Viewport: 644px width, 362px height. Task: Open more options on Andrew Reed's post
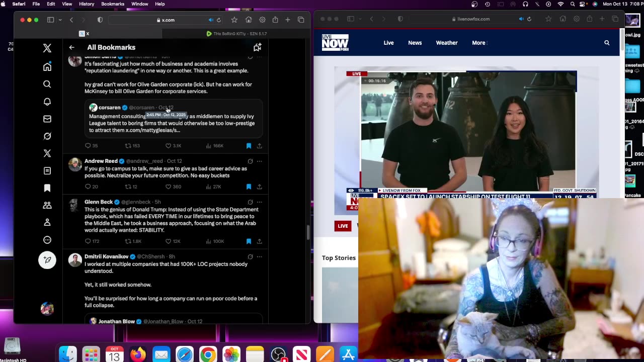tap(260, 161)
